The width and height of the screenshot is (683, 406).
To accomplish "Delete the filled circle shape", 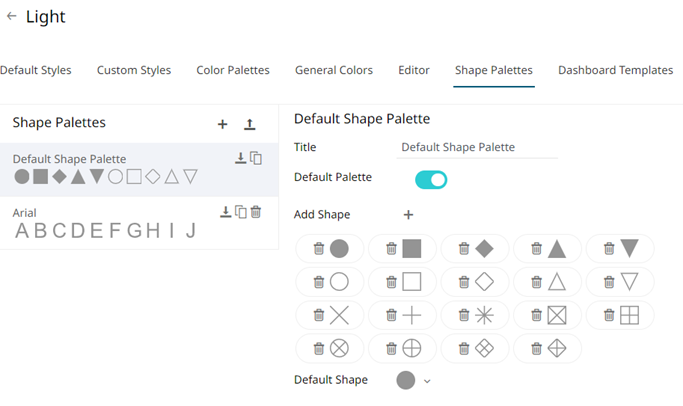I will tap(319, 249).
